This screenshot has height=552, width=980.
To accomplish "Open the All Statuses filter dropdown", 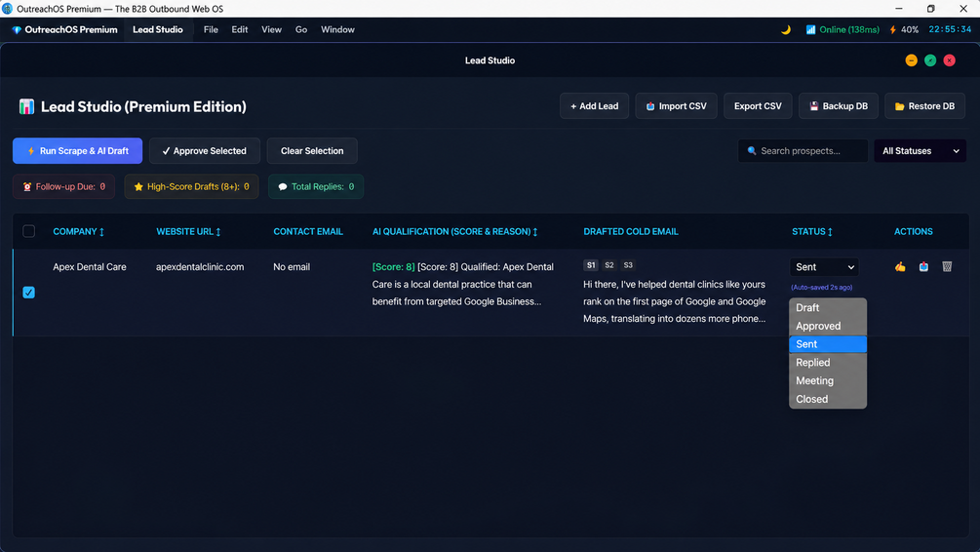I will pyautogui.click(x=920, y=150).
